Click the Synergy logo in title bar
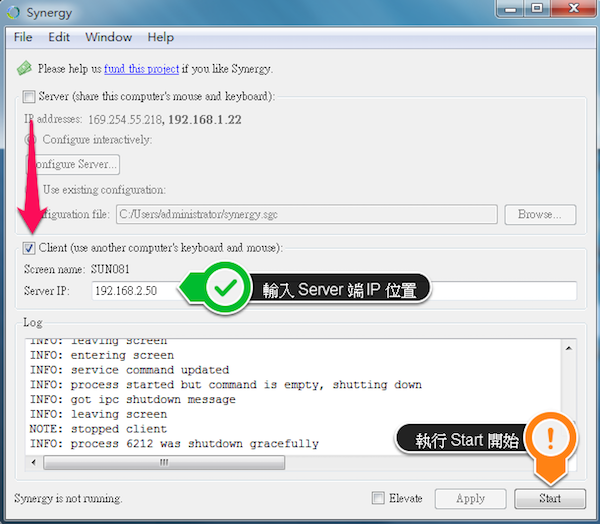The width and height of the screenshot is (600, 524). coord(13,12)
